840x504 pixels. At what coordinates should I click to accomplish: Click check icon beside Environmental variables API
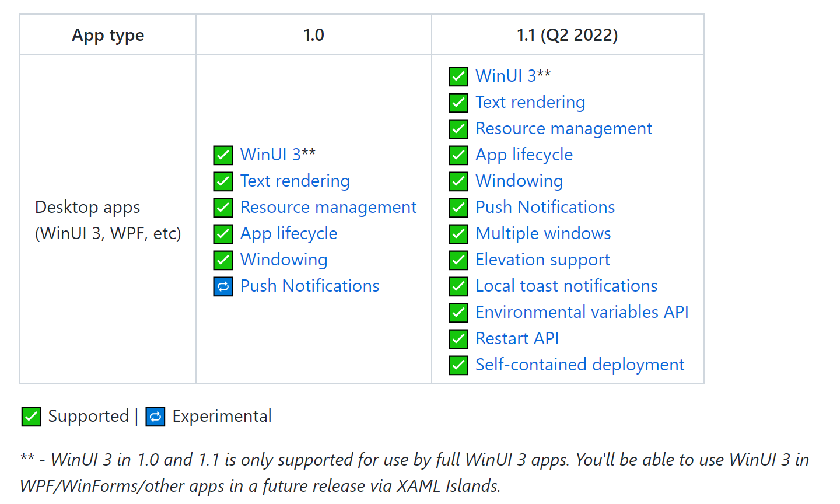(x=459, y=313)
